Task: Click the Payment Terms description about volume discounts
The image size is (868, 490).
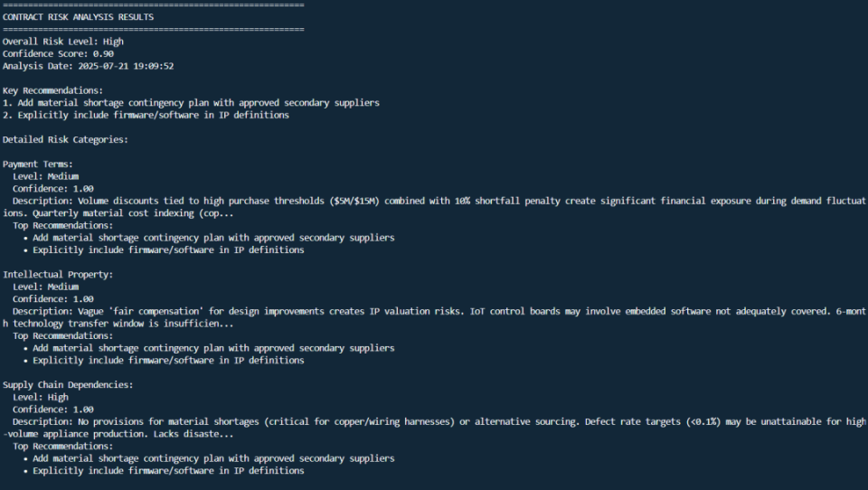Action: pos(434,201)
